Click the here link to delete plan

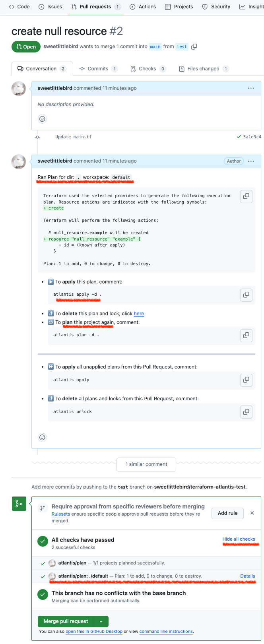coord(139,314)
